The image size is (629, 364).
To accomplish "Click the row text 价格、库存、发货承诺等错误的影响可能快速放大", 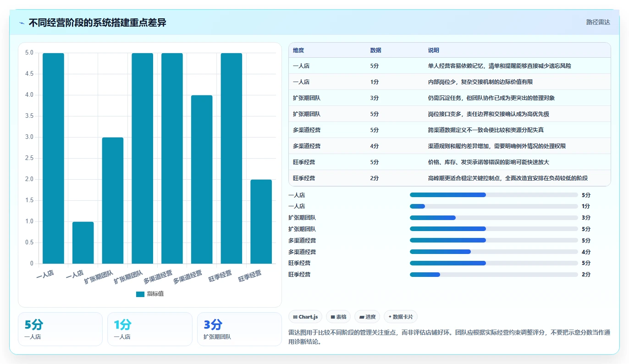I will [x=488, y=162].
